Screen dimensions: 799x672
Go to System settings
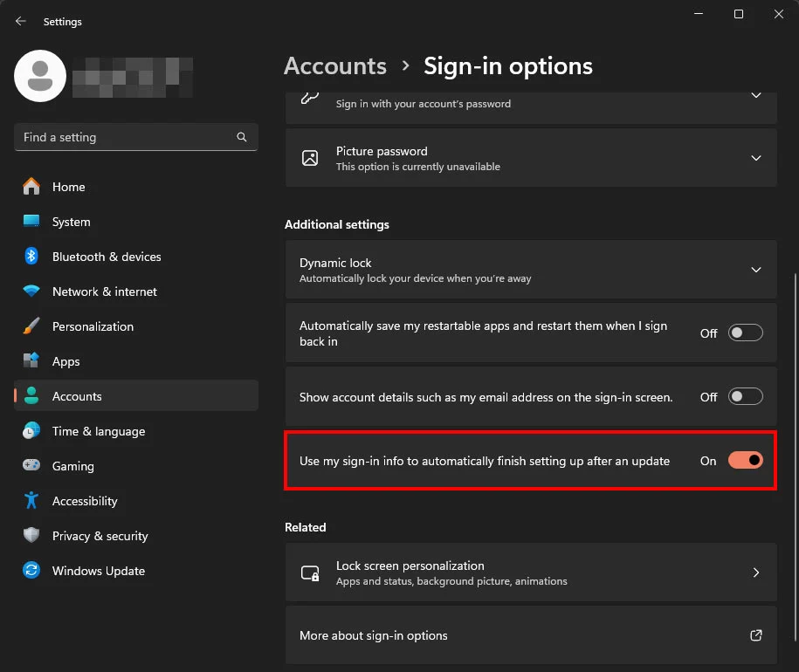click(x=136, y=222)
